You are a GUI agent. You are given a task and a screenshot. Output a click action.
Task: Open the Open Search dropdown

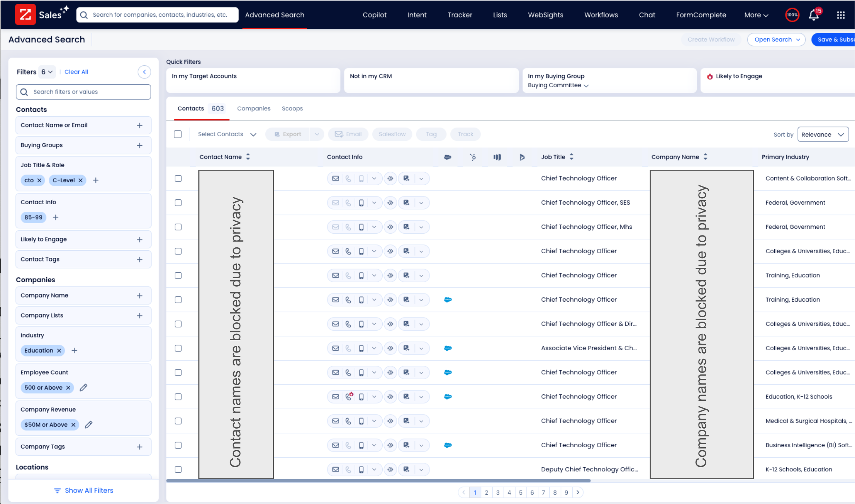pyautogui.click(x=776, y=39)
